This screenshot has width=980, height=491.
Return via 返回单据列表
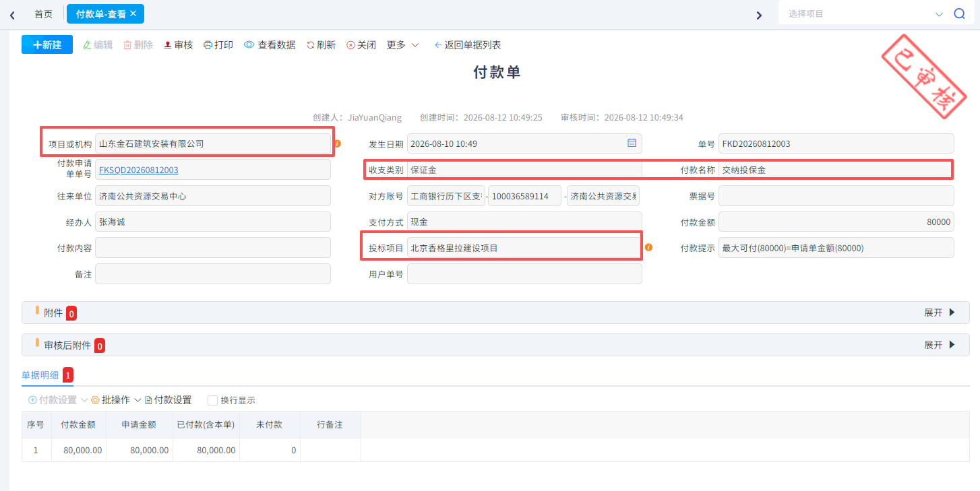point(467,45)
